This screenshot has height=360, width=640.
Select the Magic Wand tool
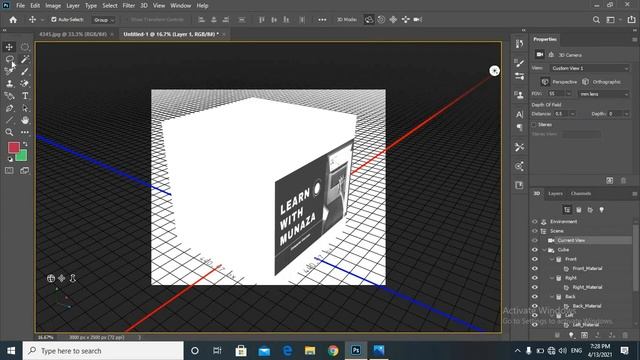pyautogui.click(x=25, y=59)
